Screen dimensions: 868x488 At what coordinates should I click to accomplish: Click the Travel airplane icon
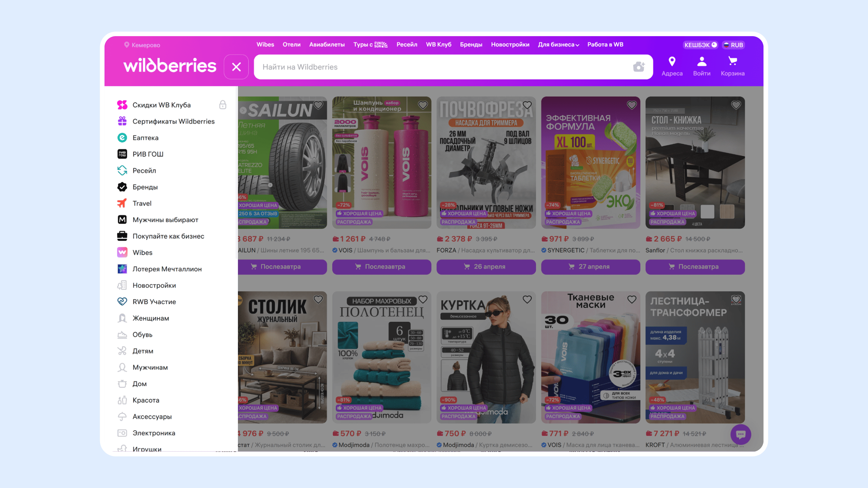point(122,203)
